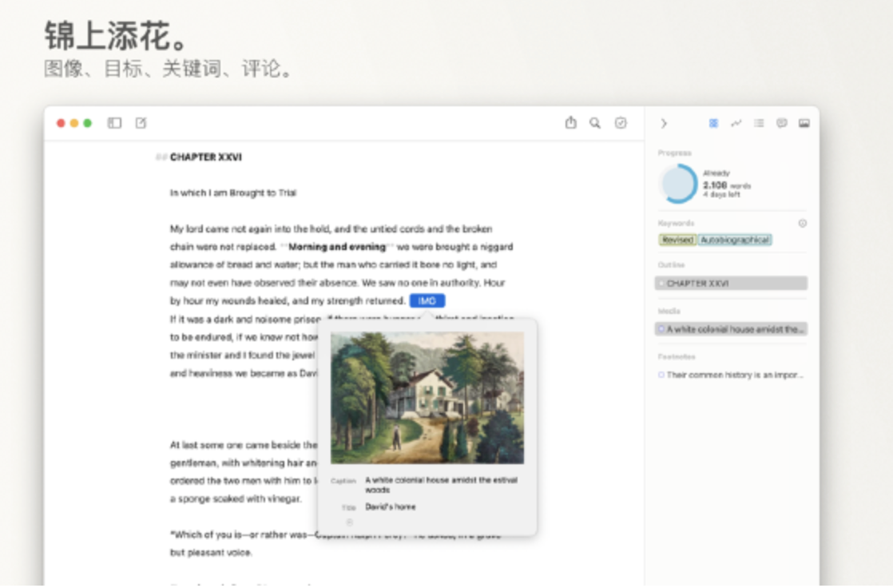Click the line 'but pleasant voice.'

click(x=211, y=553)
